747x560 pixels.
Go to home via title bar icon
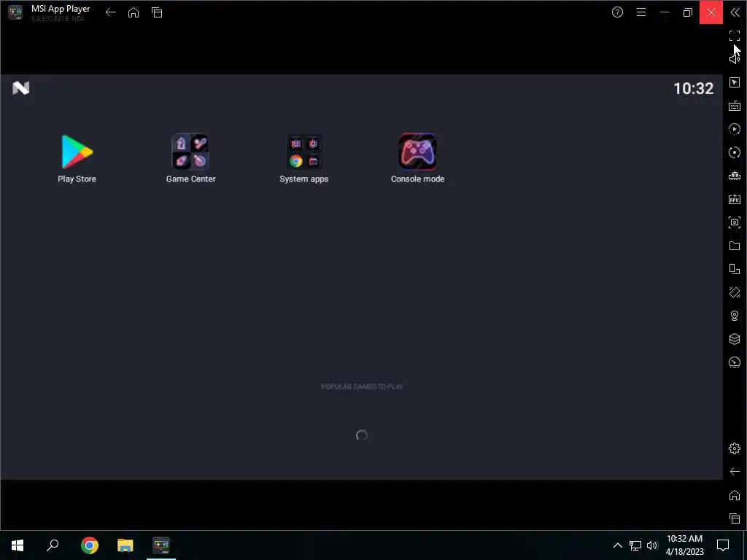(x=133, y=13)
